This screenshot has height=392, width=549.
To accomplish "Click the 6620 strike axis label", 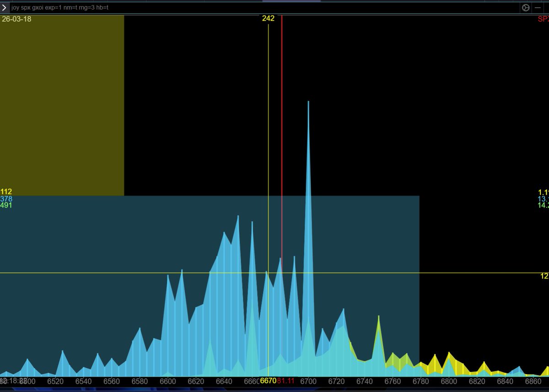I will (196, 381).
